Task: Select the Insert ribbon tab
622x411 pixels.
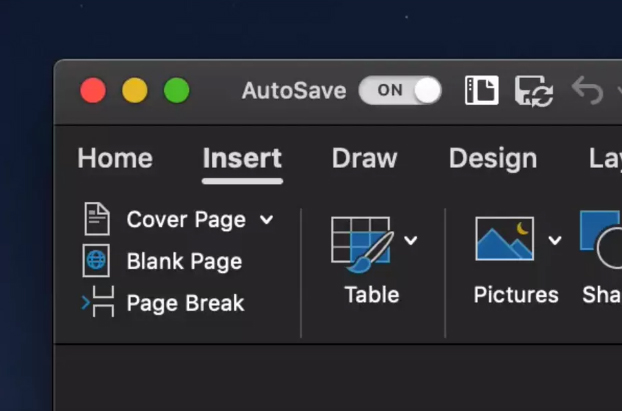Action: click(x=242, y=158)
